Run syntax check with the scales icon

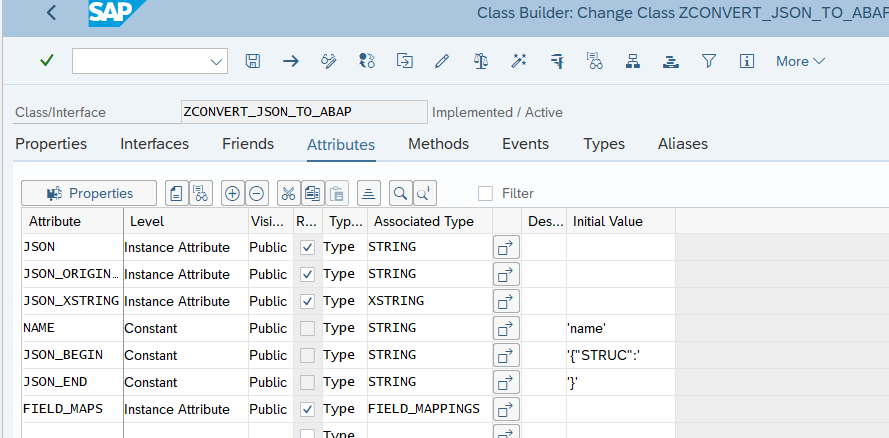tap(481, 61)
